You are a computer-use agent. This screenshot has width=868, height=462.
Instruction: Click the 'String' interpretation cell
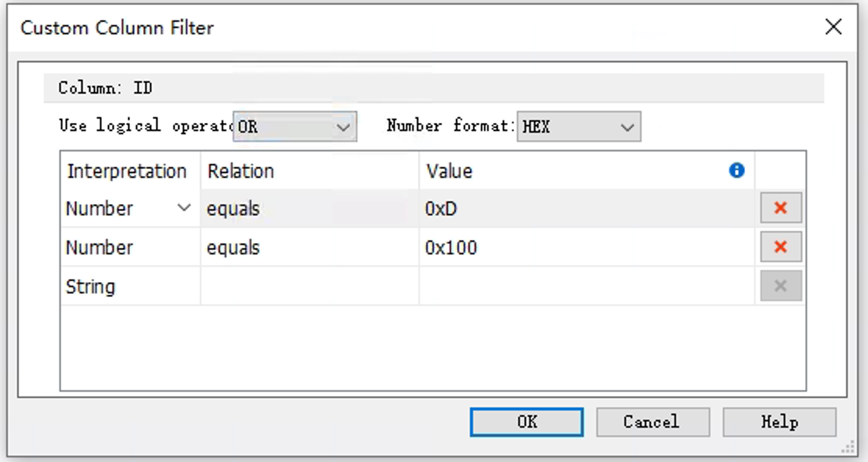pyautogui.click(x=130, y=286)
